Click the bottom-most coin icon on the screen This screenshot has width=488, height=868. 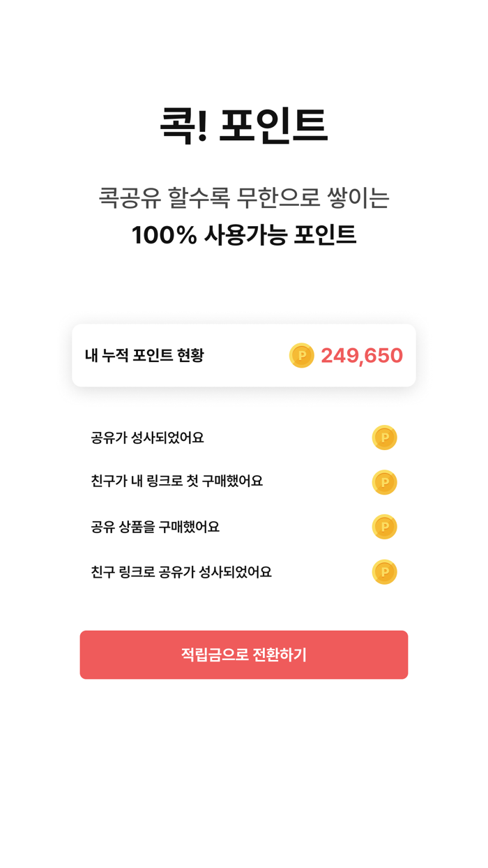pyautogui.click(x=384, y=572)
